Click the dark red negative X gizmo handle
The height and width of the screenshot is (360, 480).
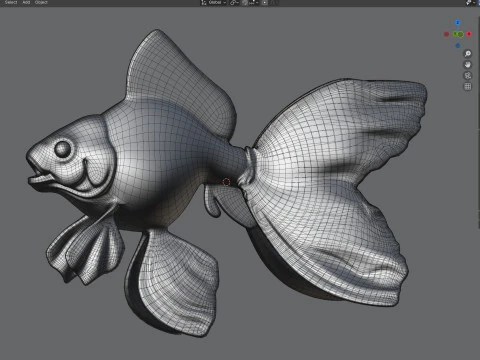click(x=446, y=34)
